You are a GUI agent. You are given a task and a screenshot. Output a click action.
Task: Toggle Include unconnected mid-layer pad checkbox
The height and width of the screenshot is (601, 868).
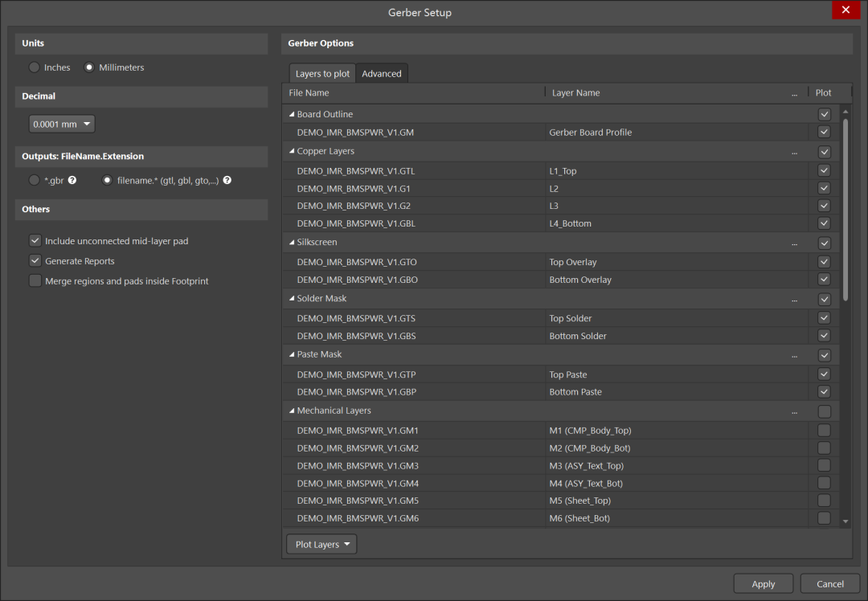pyautogui.click(x=35, y=240)
